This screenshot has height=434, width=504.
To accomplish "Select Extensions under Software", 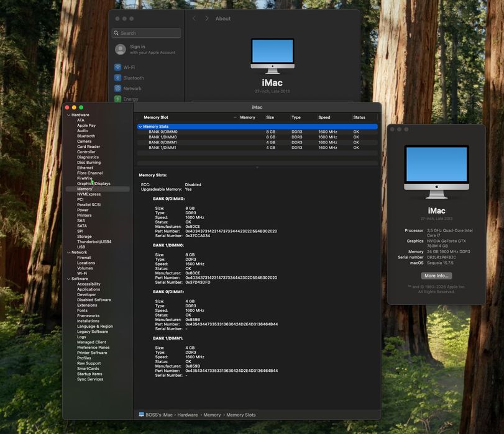I will (87, 305).
